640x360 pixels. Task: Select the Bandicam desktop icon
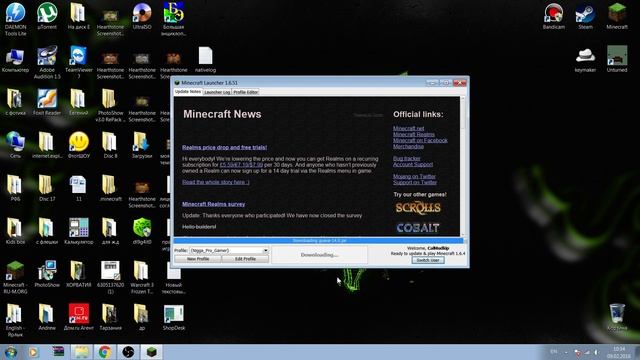click(x=553, y=16)
